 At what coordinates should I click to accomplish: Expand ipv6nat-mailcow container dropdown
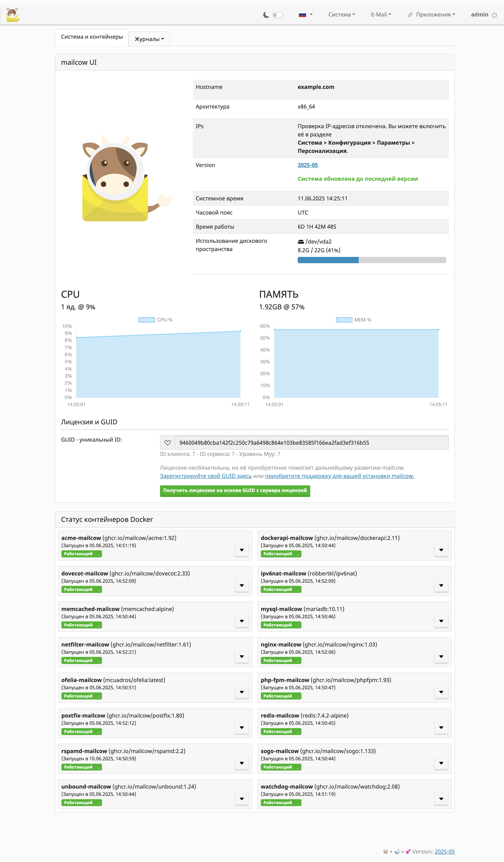tap(441, 586)
